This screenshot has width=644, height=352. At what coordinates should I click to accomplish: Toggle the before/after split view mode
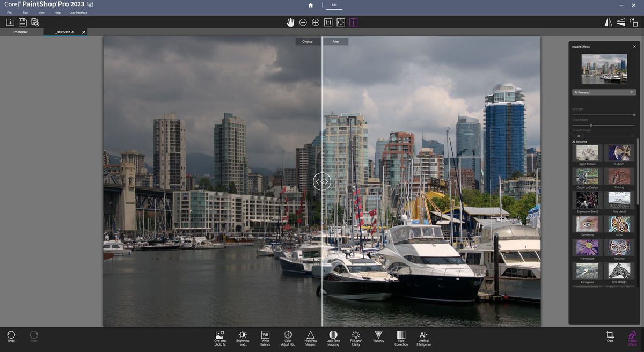(x=354, y=22)
